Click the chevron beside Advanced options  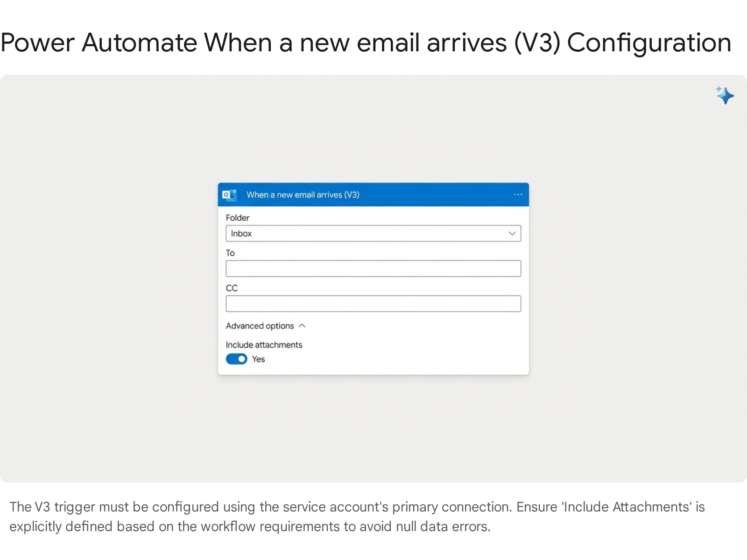302,326
